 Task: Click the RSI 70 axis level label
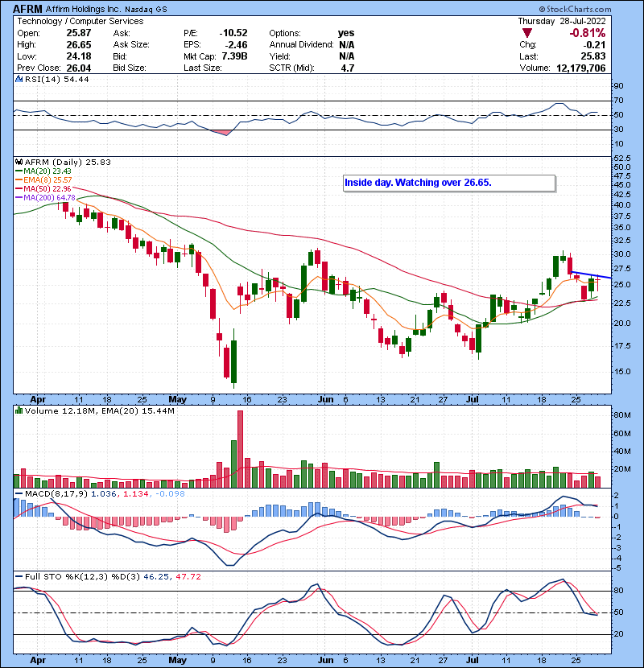tap(618, 101)
